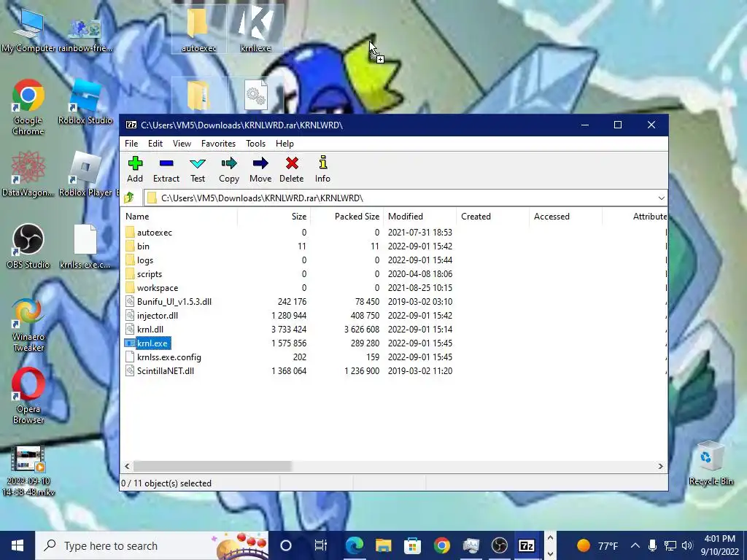
Task: Select krnlss.exe.c... file on the desktop
Action: 85,246
